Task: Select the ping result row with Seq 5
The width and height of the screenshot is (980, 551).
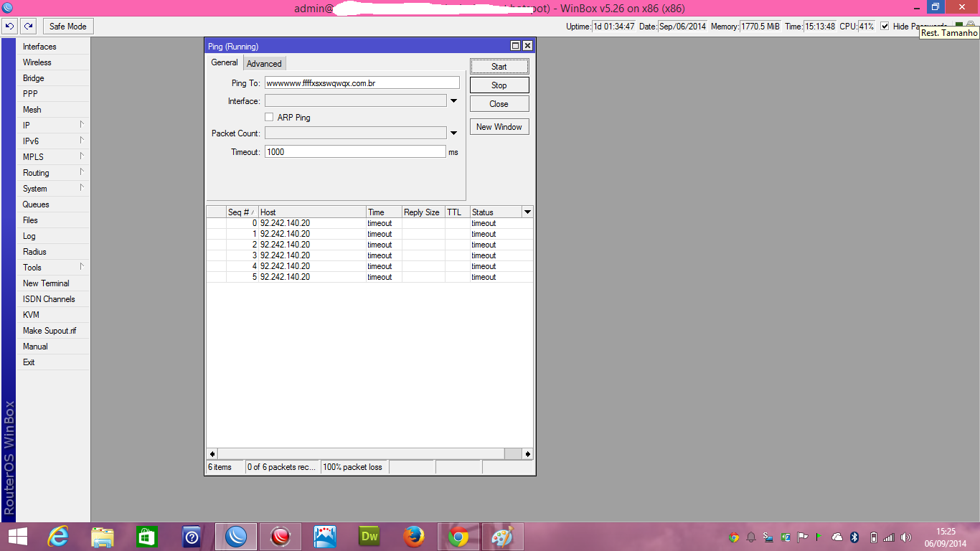Action: (369, 277)
